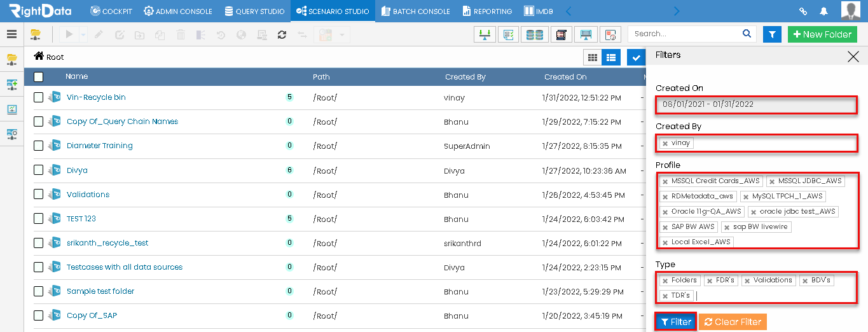
Task: Click the refresh icon in toolbar
Action: [282, 34]
